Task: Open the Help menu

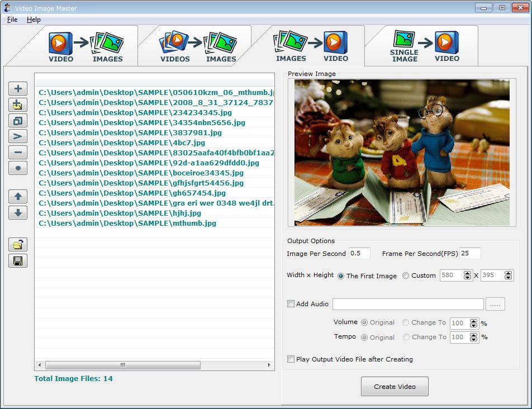Action: pos(34,20)
